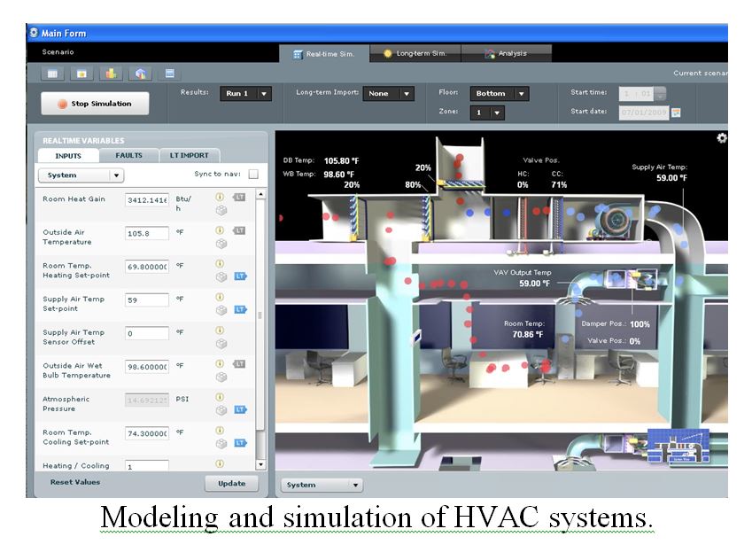The height and width of the screenshot is (560, 752).
Task: Enable the Sync to nav checkbox
Action: 253,175
